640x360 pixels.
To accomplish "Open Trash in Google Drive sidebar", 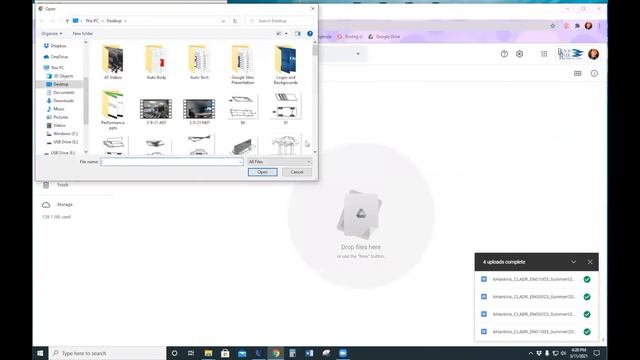I will click(62, 185).
